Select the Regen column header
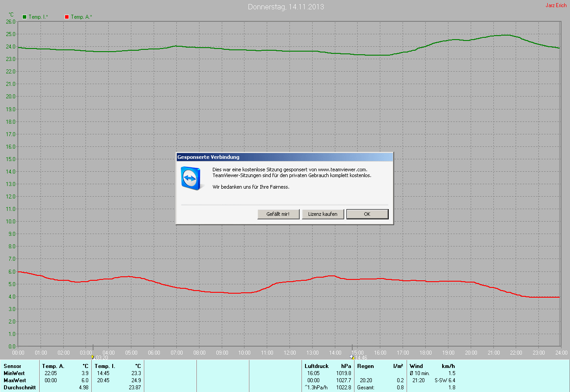570x392 pixels. tap(365, 366)
